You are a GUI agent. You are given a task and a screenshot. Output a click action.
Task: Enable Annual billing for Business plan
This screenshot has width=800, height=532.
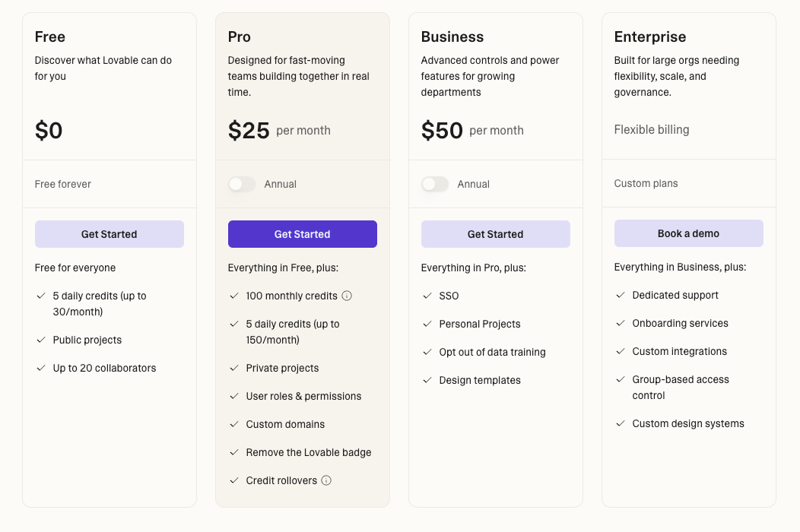click(435, 184)
